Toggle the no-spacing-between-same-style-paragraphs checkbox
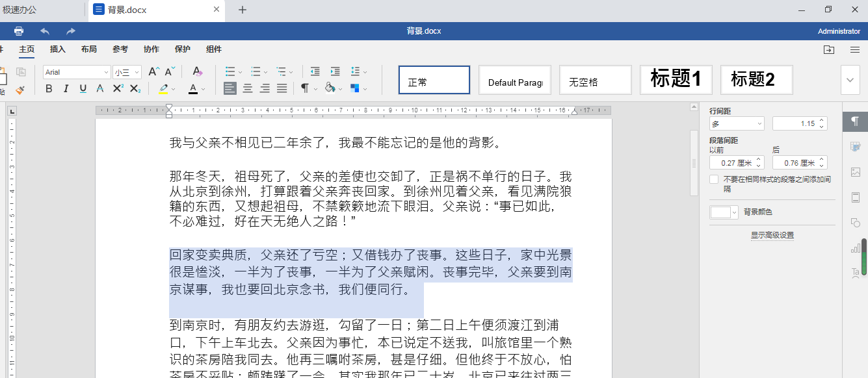868x378 pixels. point(714,179)
